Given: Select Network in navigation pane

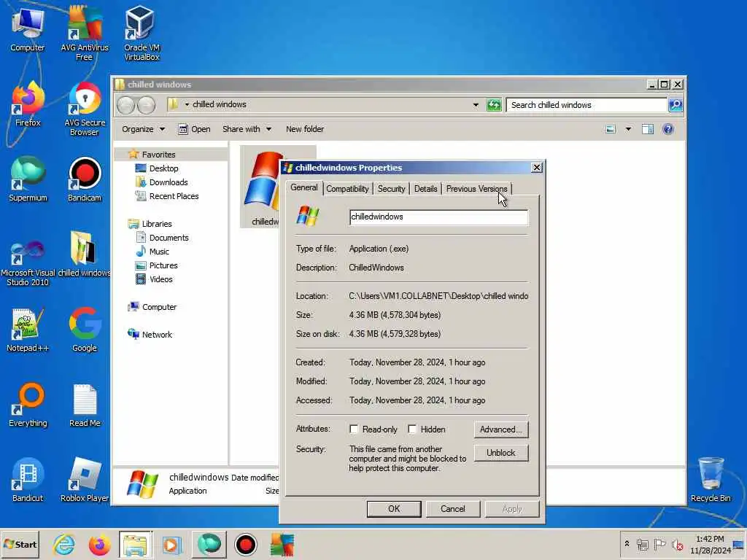Looking at the screenshot, I should coord(150,334).
